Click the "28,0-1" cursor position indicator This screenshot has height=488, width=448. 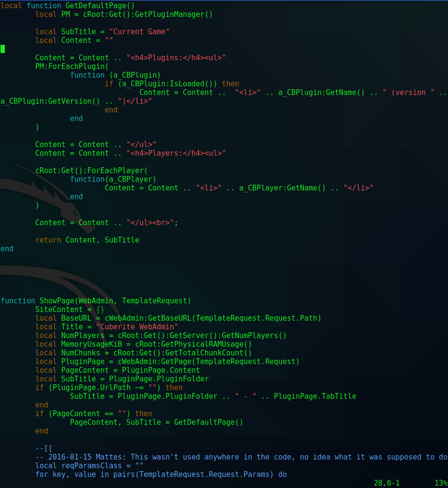[386, 483]
